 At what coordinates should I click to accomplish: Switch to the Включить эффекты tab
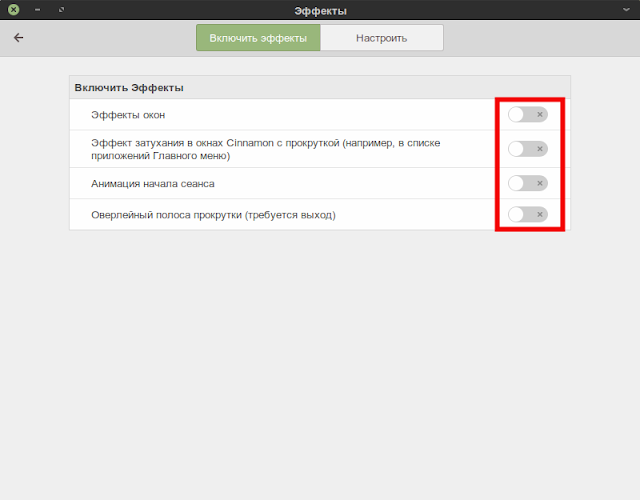[x=258, y=38]
